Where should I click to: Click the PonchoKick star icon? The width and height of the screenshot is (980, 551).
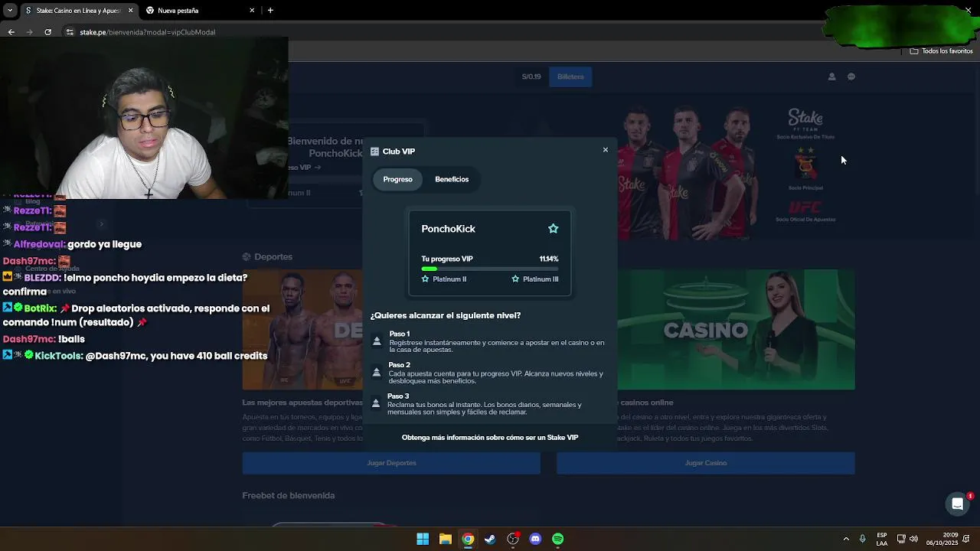tap(553, 229)
